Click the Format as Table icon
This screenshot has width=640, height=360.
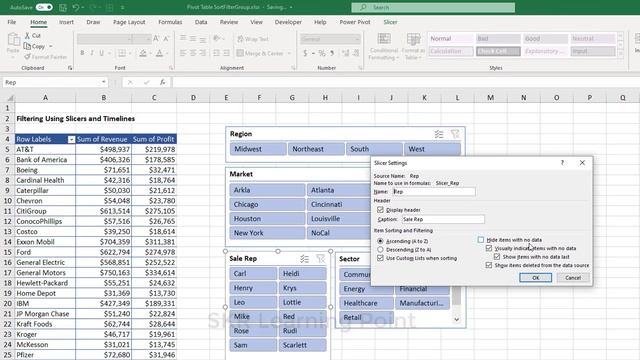point(413,39)
